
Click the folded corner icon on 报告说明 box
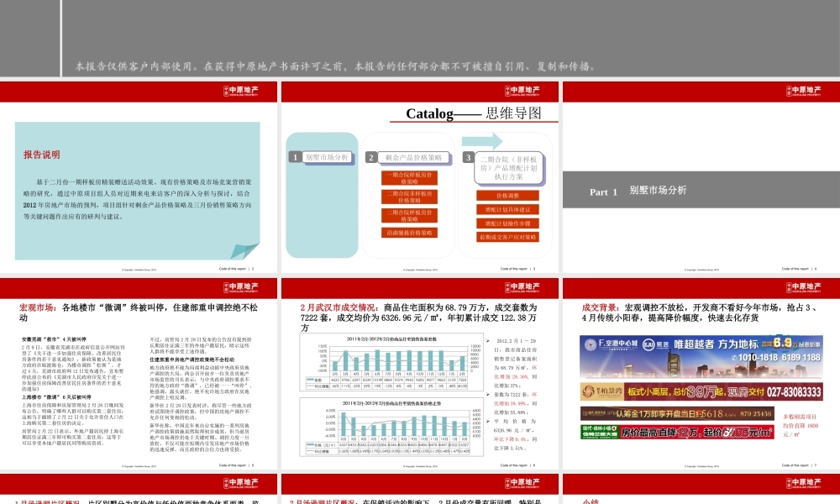[x=244, y=251]
